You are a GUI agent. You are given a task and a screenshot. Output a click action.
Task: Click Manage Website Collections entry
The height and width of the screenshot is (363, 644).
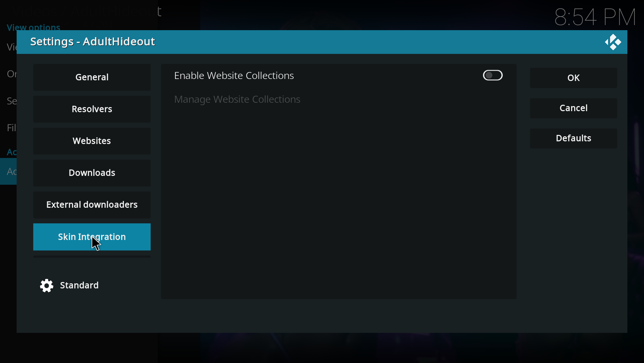click(339, 99)
